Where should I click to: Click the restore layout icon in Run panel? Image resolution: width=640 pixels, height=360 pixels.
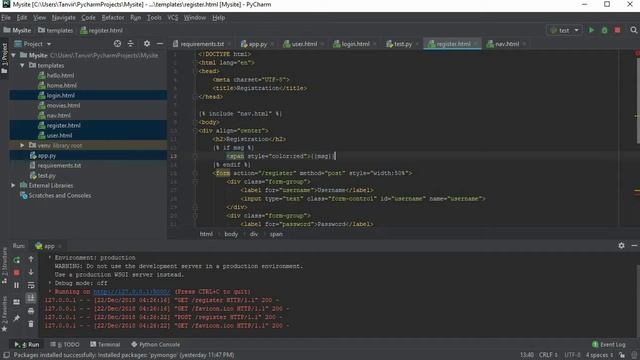click(x=16, y=302)
